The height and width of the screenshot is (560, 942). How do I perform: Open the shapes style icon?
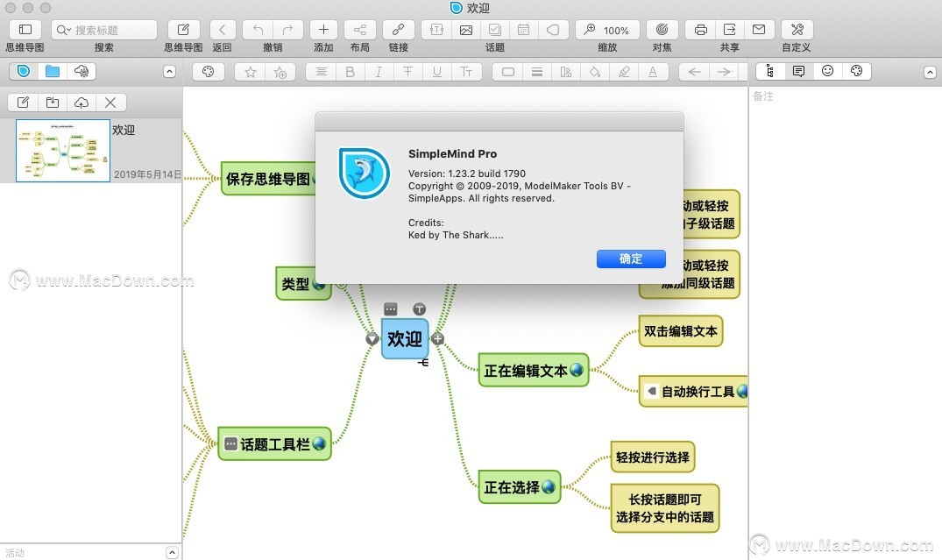(x=566, y=72)
